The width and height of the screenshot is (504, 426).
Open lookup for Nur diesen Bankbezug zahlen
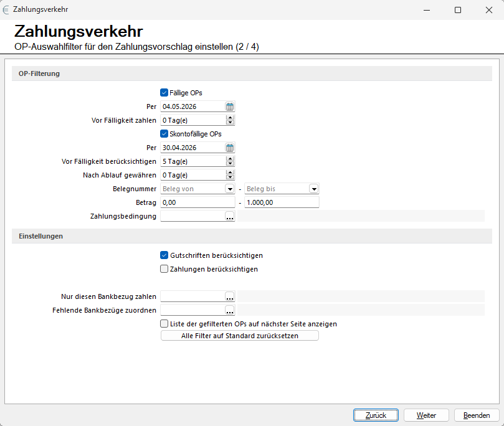230,296
